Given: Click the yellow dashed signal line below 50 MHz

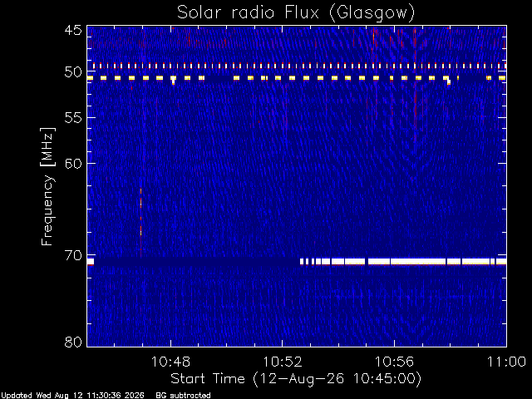Looking at the screenshot, I should tap(297, 78).
